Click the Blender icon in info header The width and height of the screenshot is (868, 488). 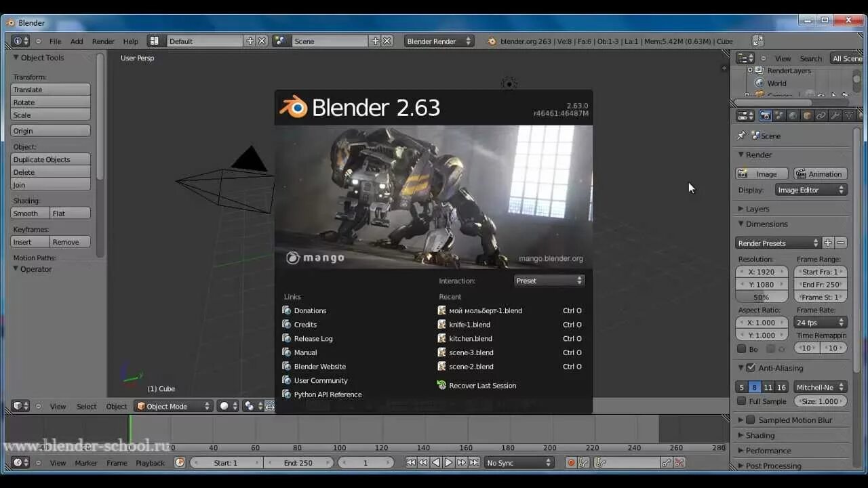point(492,41)
